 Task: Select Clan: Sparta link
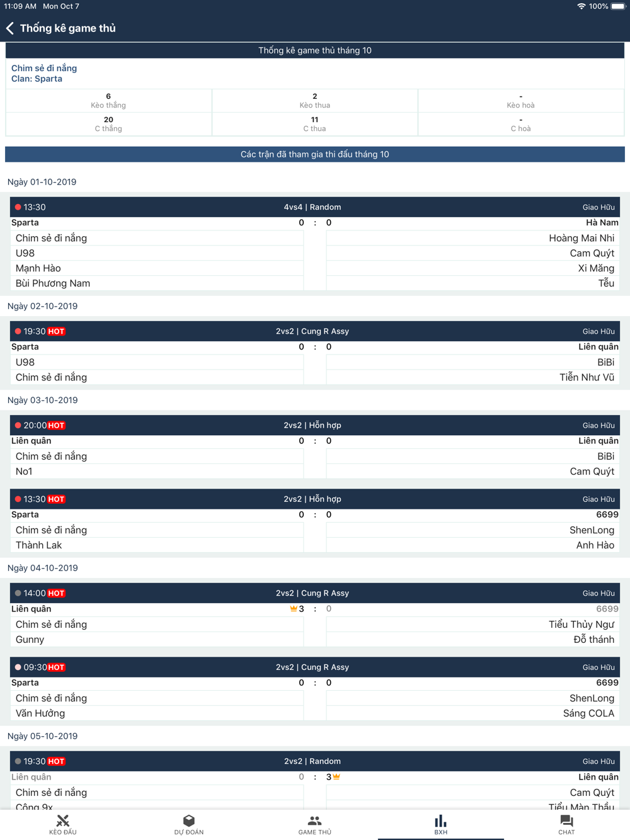[37, 79]
